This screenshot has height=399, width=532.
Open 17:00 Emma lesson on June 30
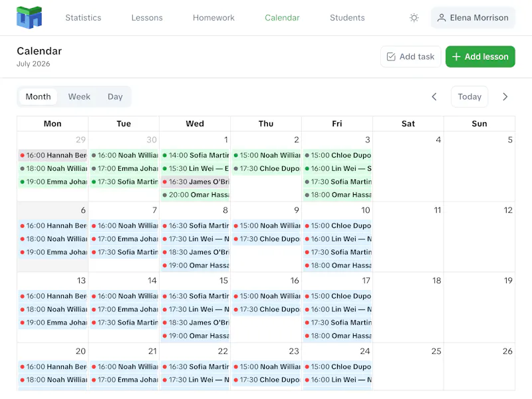[124, 169]
